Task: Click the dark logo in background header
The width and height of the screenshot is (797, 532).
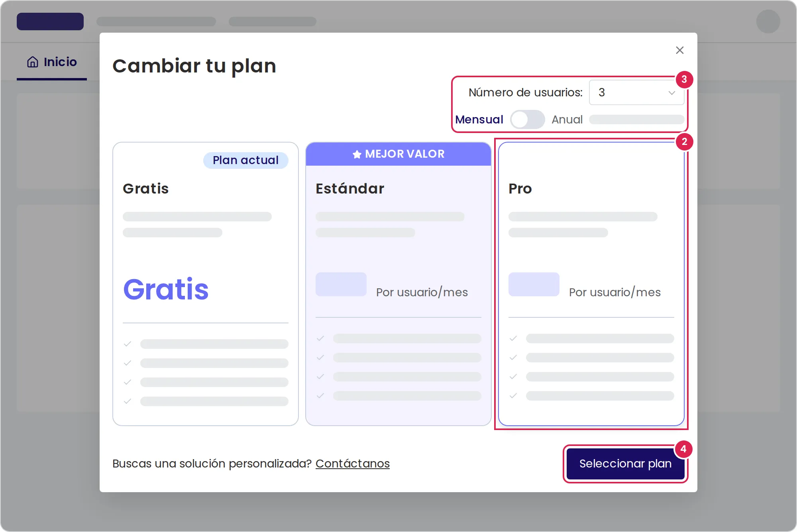Action: (x=50, y=22)
